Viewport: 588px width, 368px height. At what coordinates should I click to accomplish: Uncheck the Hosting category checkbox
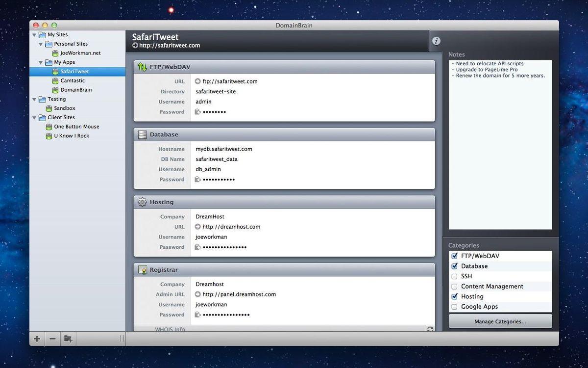[x=454, y=296]
